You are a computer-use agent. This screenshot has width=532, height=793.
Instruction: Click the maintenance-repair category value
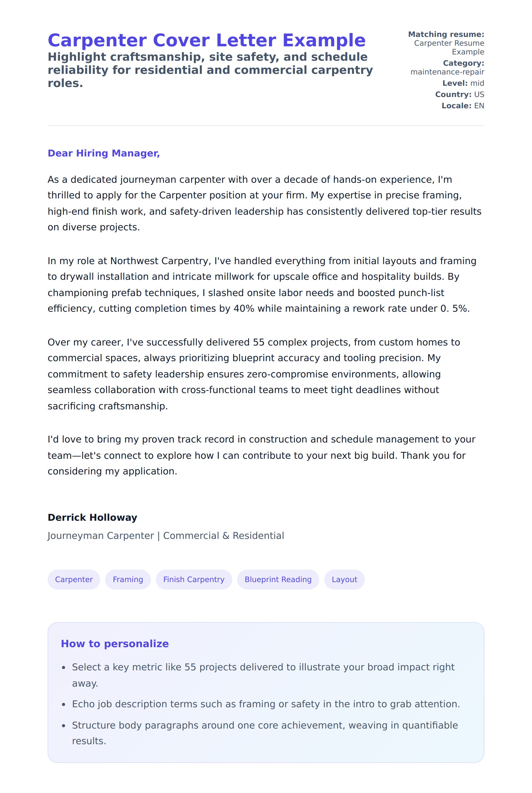447,72
